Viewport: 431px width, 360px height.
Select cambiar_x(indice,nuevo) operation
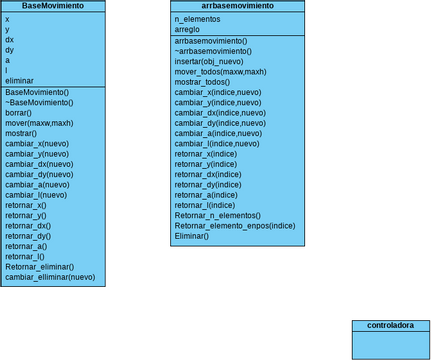218,92
